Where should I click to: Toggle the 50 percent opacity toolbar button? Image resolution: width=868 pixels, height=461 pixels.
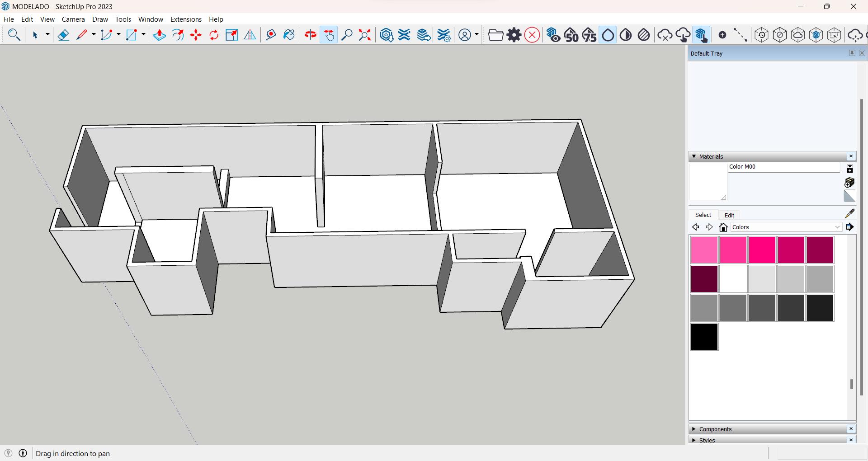[571, 35]
